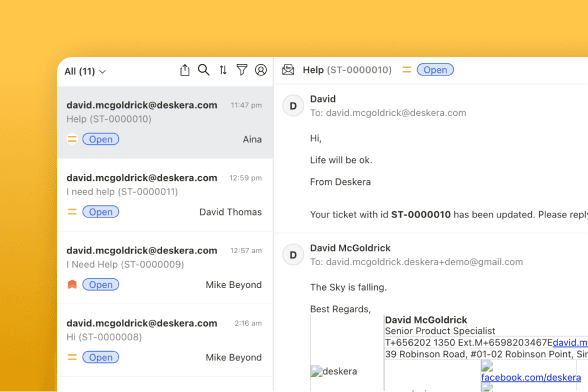Change priority icon on ticket ST-0000010 row
The image size is (588, 392).
(x=72, y=139)
